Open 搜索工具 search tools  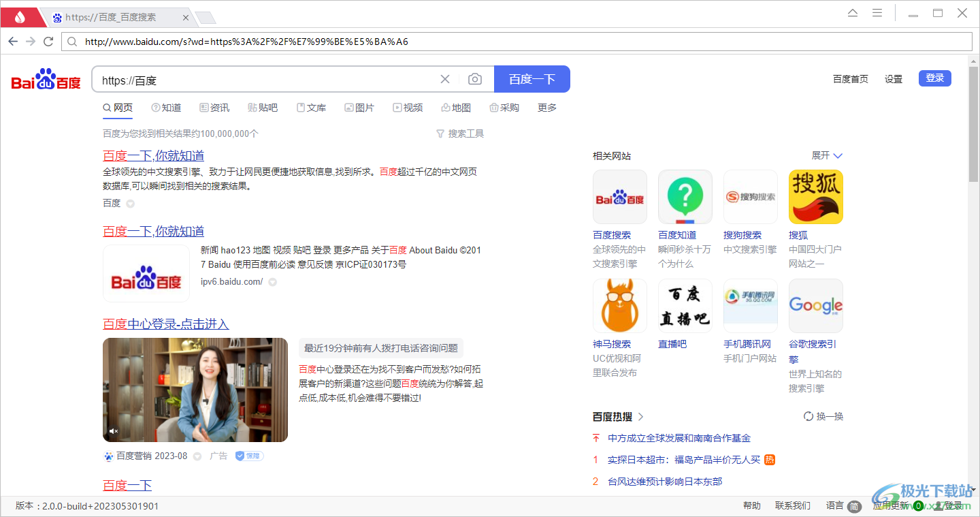click(x=460, y=134)
